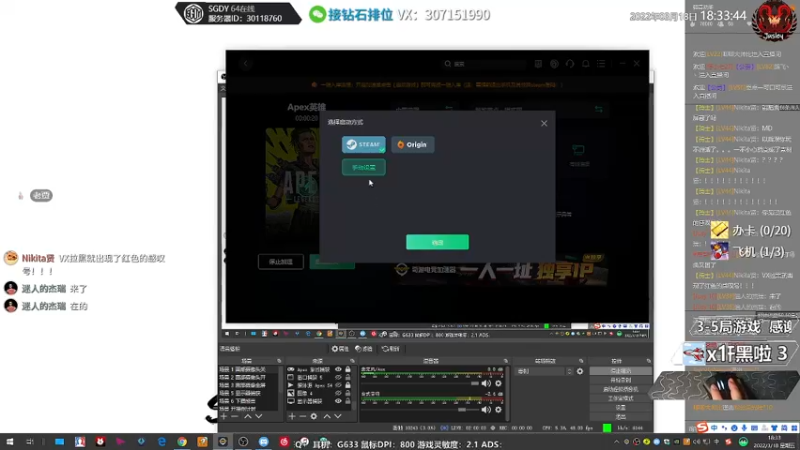Select scene 3 in OBS scenes list
The height and width of the screenshot is (450, 800).
(x=248, y=385)
